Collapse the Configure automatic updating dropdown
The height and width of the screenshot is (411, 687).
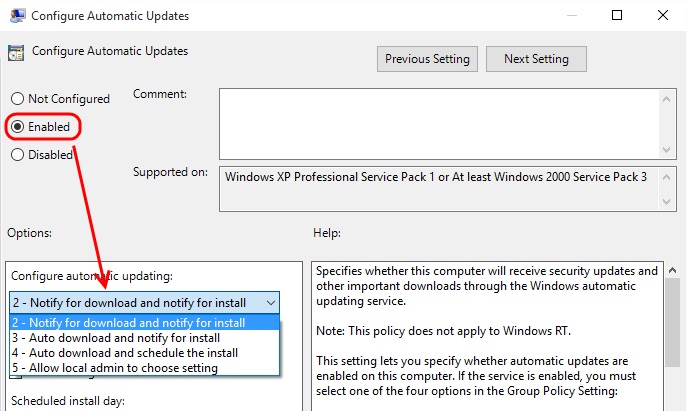point(271,301)
